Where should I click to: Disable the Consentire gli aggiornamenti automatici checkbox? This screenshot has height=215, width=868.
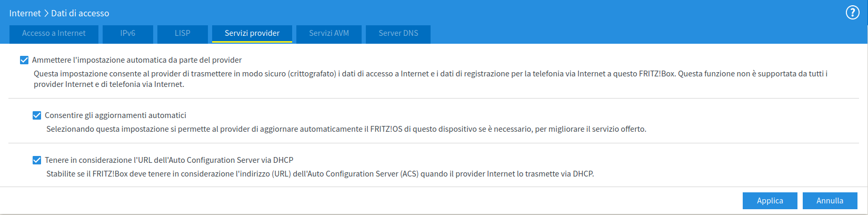click(37, 115)
